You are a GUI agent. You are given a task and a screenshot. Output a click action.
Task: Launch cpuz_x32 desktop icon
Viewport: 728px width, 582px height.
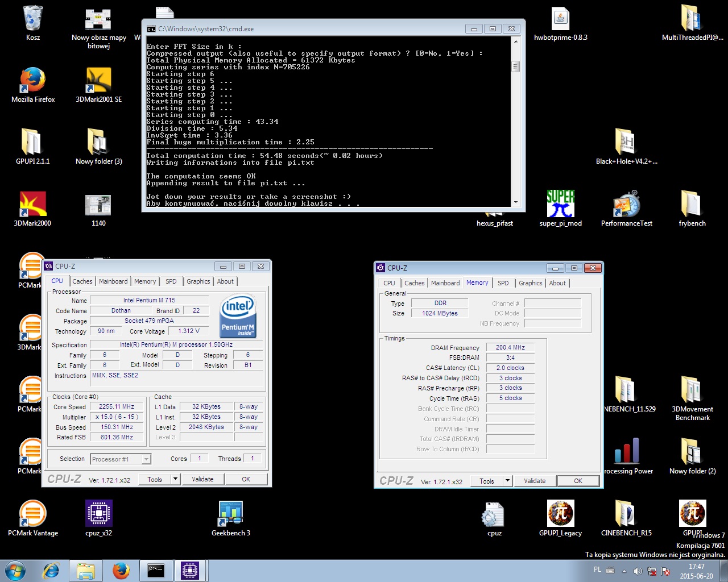tap(98, 518)
